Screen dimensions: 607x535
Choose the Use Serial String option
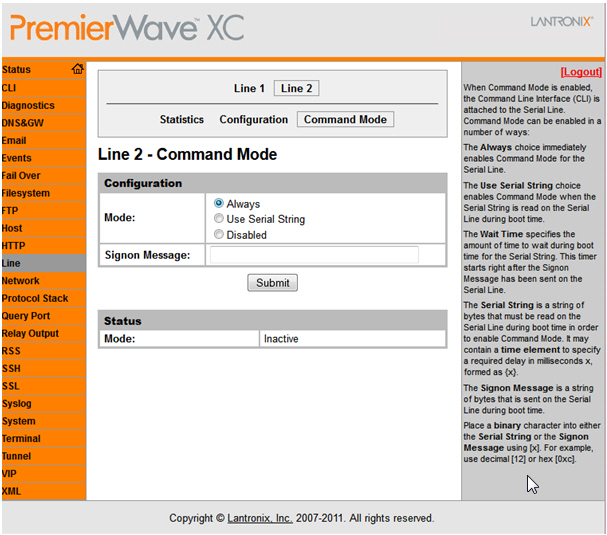(x=219, y=219)
